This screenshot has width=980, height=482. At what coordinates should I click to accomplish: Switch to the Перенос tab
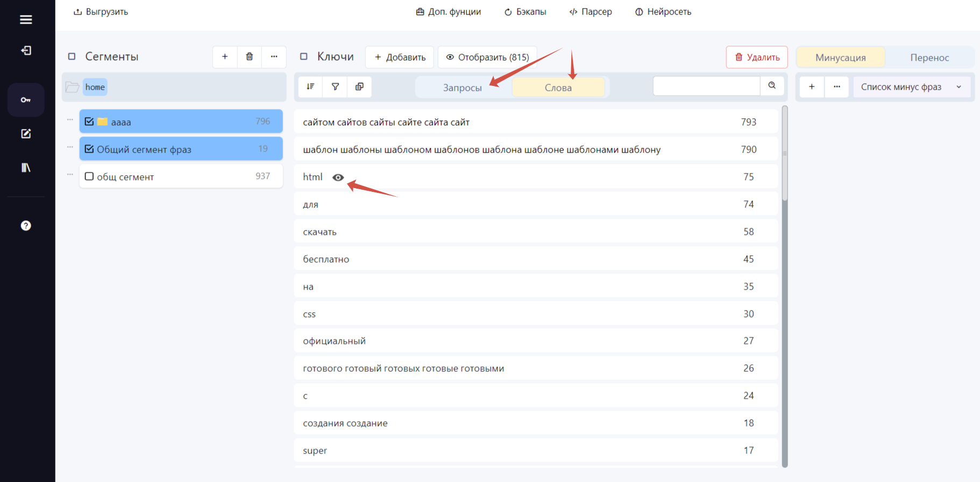(x=929, y=57)
